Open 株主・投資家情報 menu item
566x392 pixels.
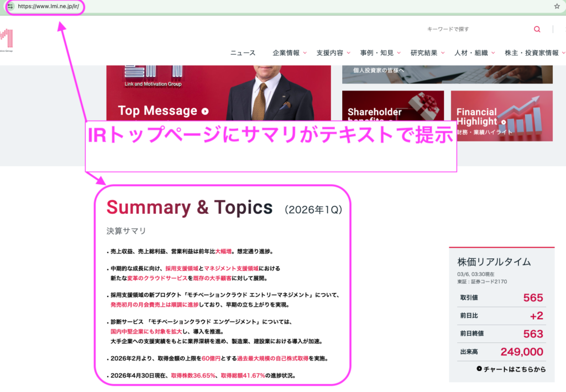tap(532, 53)
